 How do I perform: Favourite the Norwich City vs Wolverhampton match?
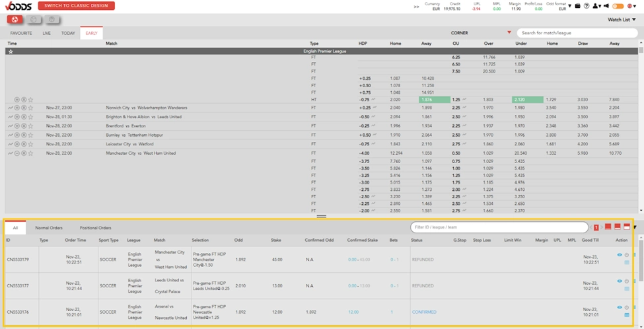(30, 108)
